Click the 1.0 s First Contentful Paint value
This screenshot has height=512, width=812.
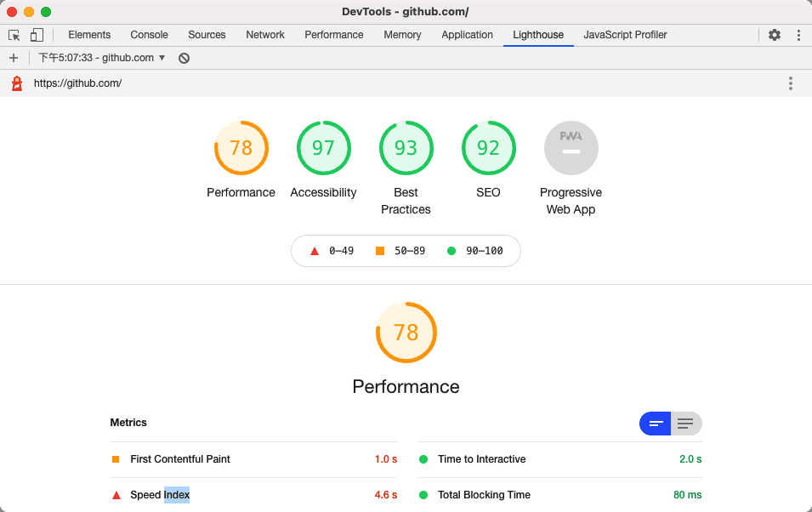tap(386, 459)
